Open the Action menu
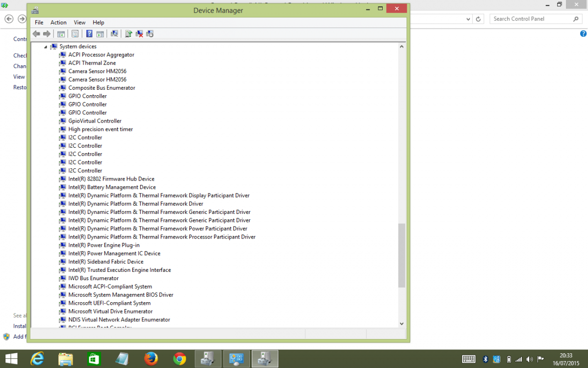Viewport: 588px width, 368px height. click(58, 23)
